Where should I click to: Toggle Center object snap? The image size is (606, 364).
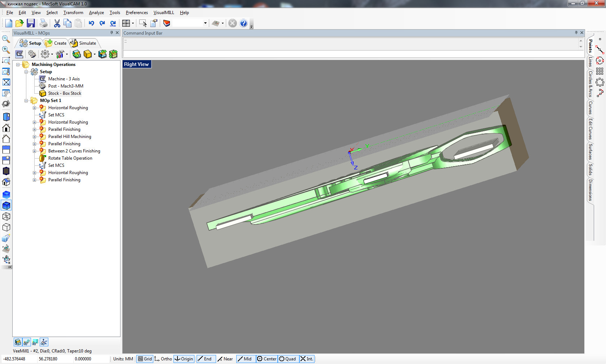267,359
